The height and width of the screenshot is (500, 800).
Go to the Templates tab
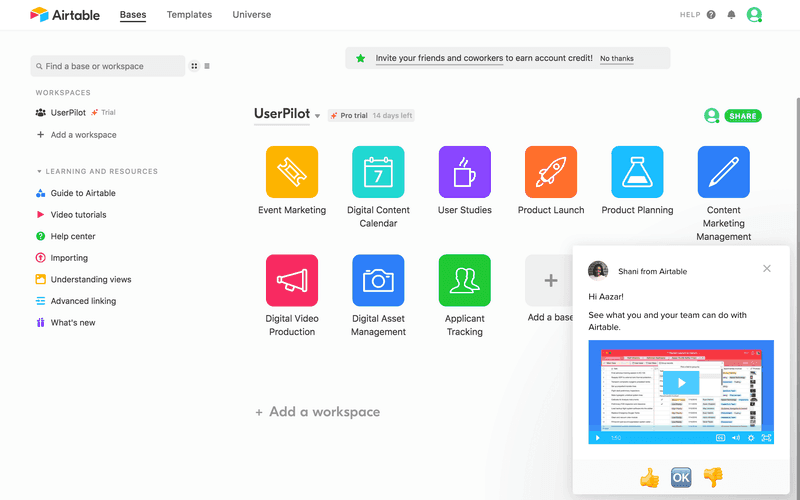[x=189, y=15]
